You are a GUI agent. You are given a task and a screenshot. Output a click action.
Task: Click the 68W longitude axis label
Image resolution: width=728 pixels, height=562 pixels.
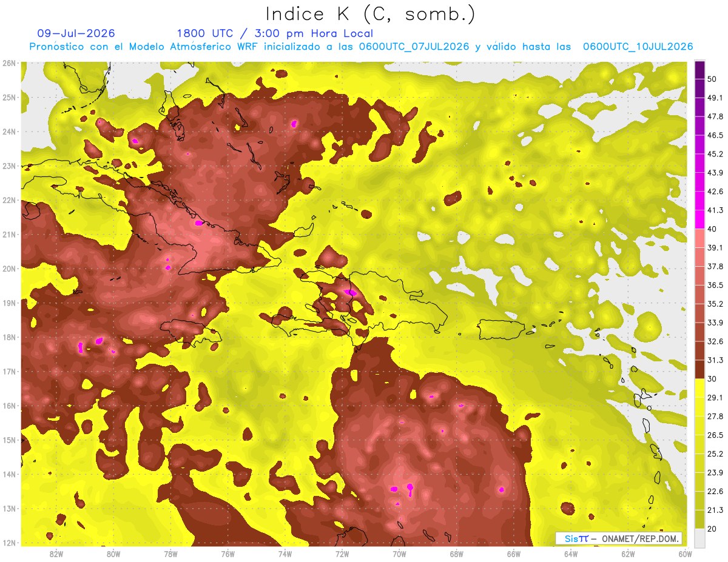click(456, 554)
